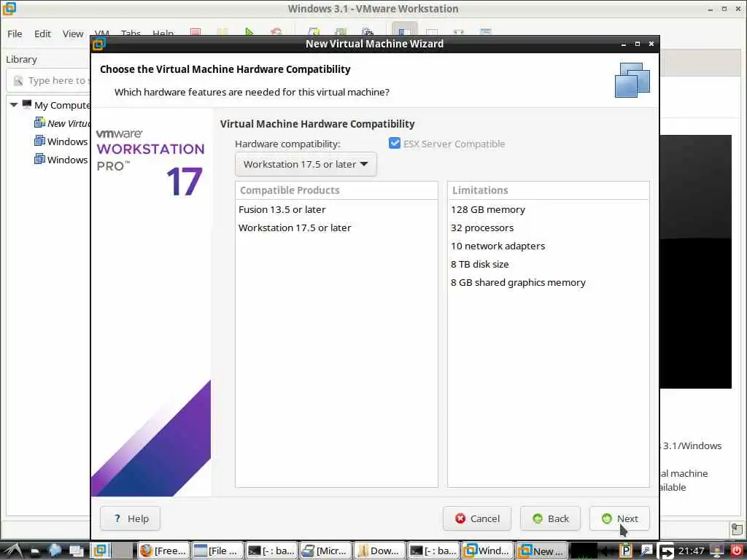747x560 pixels.
Task: Click the VMware Workstation main window icon
Action: (x=9, y=9)
